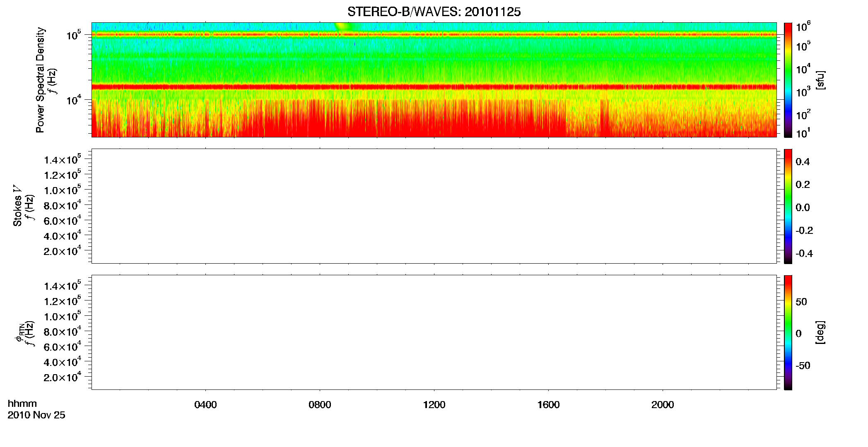
Task: Click the 0.0 tick on Stokes color bar
Action: point(803,208)
